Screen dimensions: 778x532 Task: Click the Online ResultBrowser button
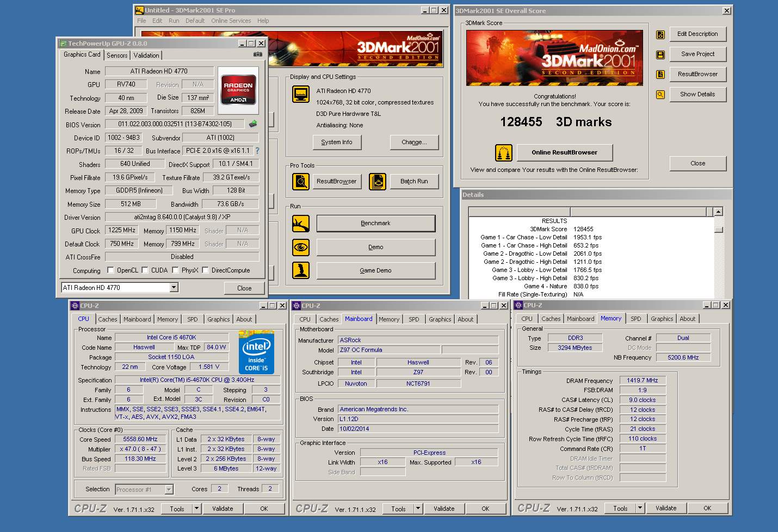click(565, 153)
